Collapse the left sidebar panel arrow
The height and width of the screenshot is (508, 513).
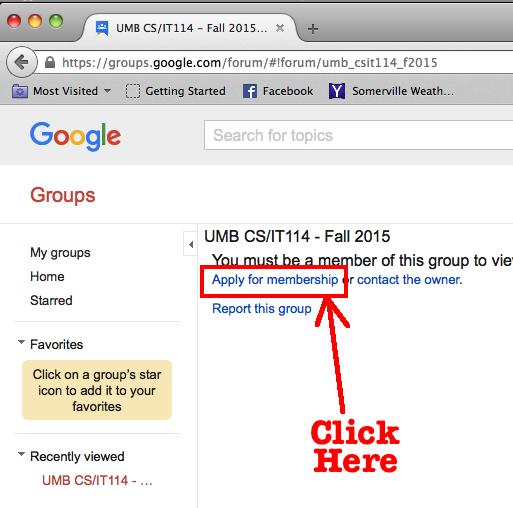pyautogui.click(x=191, y=244)
